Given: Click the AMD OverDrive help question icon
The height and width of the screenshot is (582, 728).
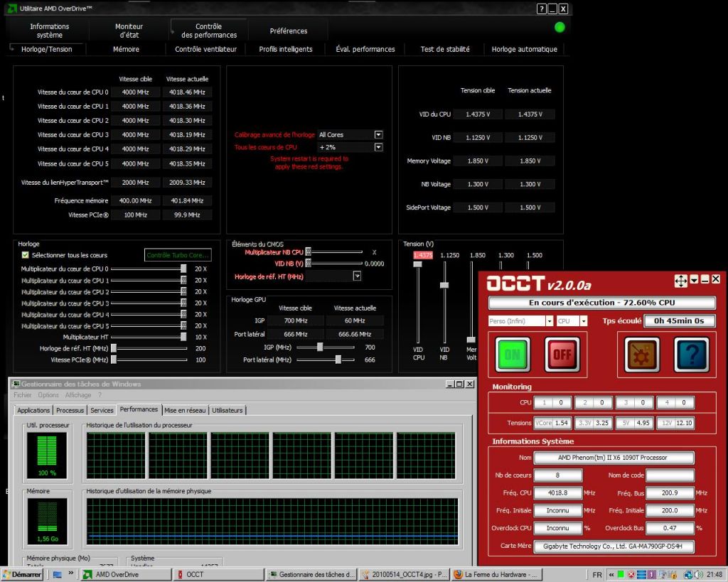Looking at the screenshot, I should (x=541, y=9).
